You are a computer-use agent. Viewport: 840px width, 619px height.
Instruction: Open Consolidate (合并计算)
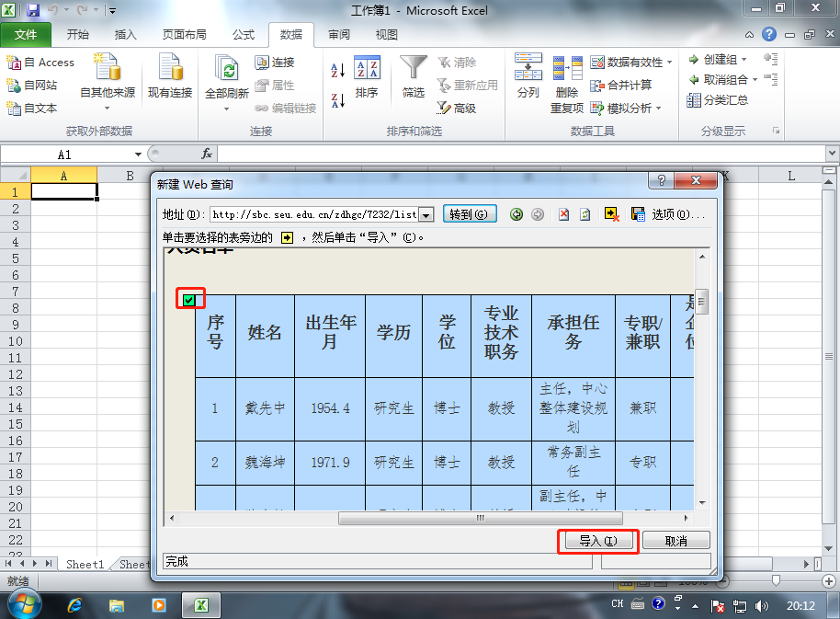pos(621,86)
